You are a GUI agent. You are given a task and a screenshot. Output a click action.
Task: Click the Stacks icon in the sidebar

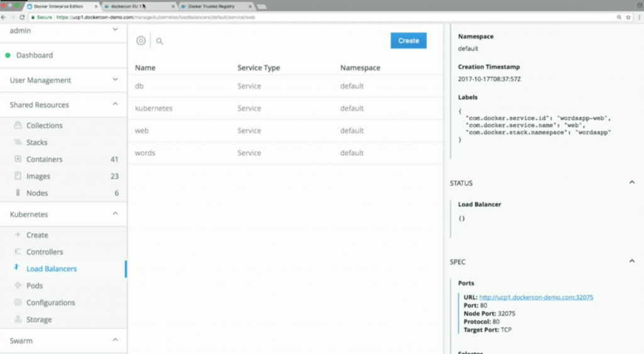[18, 142]
